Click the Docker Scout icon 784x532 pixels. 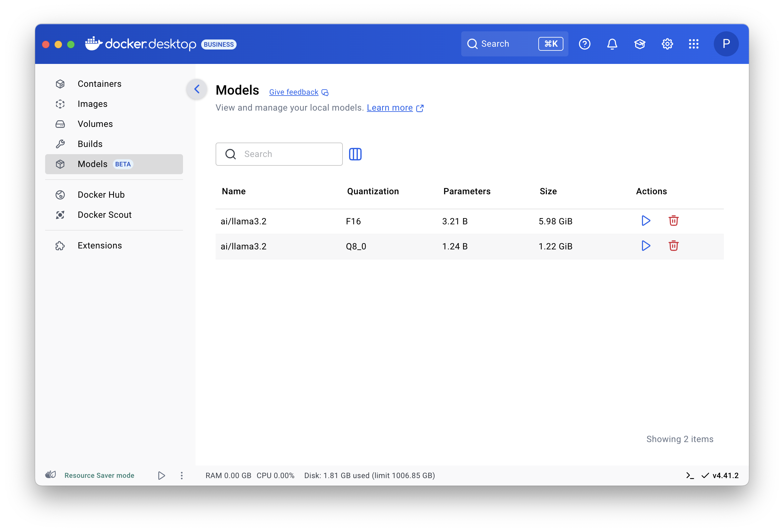(60, 215)
